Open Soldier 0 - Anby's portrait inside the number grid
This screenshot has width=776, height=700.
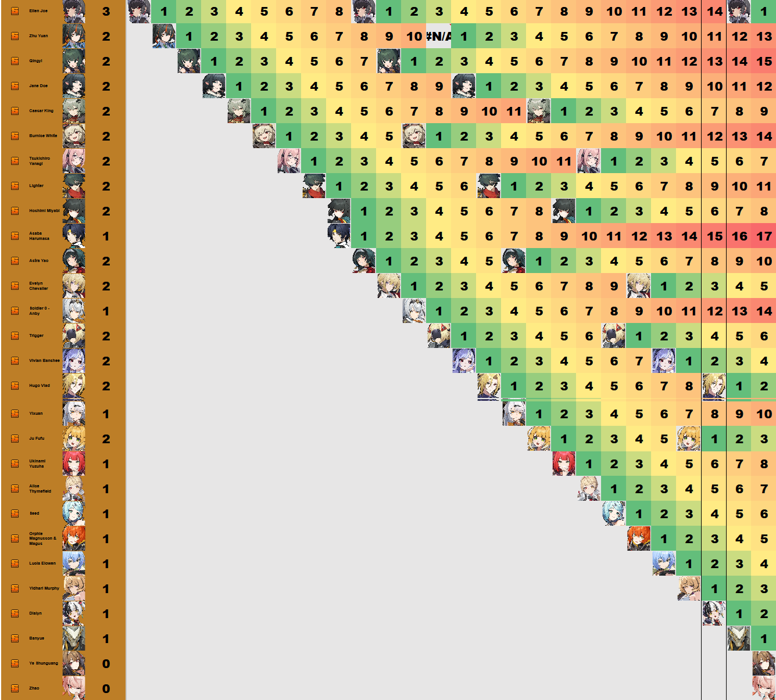[x=414, y=311]
